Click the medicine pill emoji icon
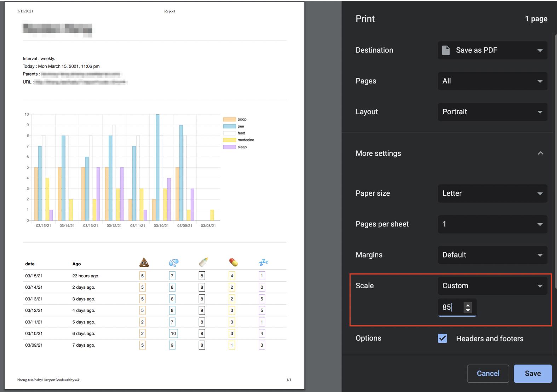Screen dimensions: 557x392 (233, 262)
